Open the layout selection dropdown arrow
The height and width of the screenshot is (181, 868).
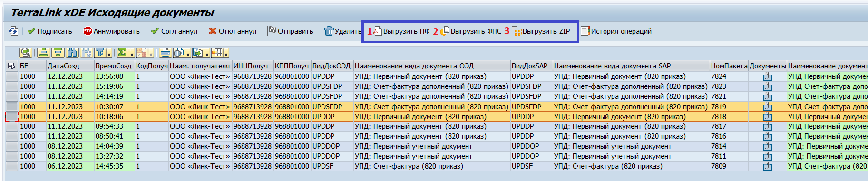[x=226, y=52]
